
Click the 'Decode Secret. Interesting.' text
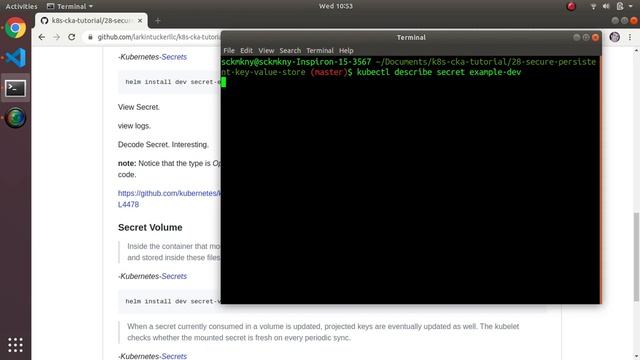click(163, 144)
